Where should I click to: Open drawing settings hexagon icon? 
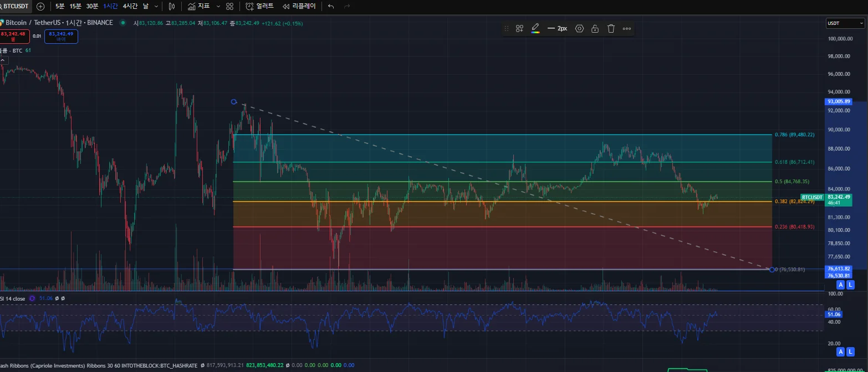579,29
